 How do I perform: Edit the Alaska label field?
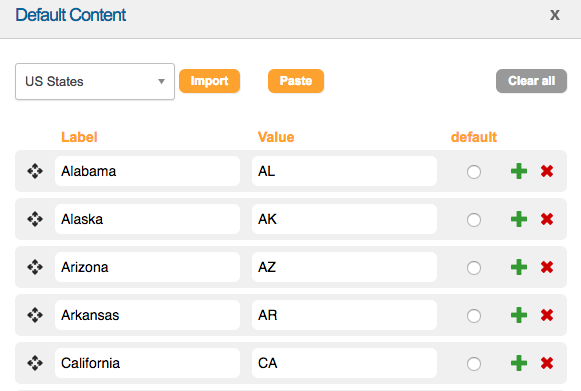[x=147, y=219]
